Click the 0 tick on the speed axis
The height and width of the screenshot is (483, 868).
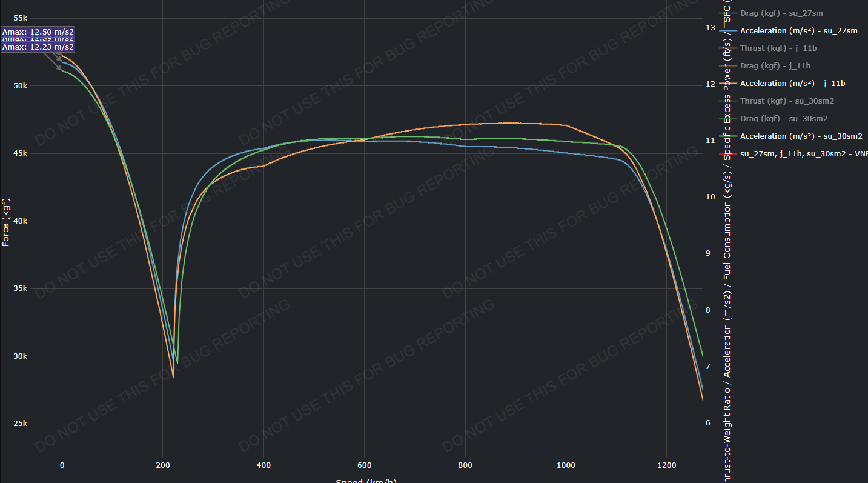[62, 465]
